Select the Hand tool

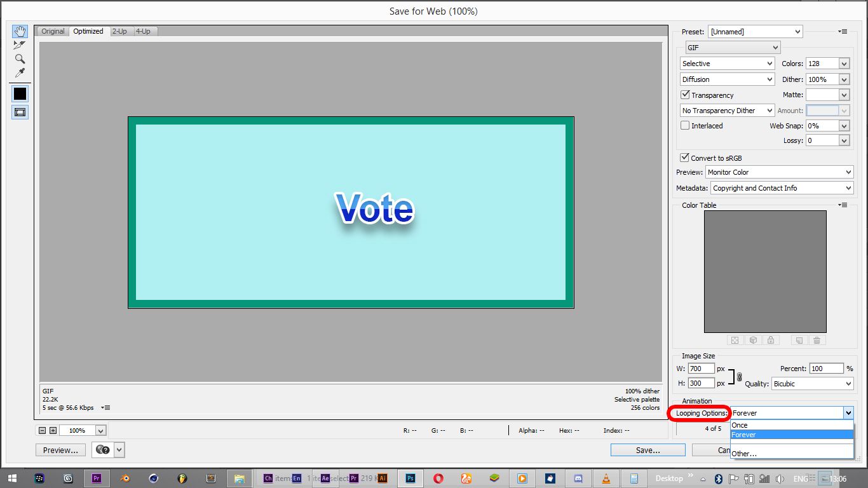[20, 31]
